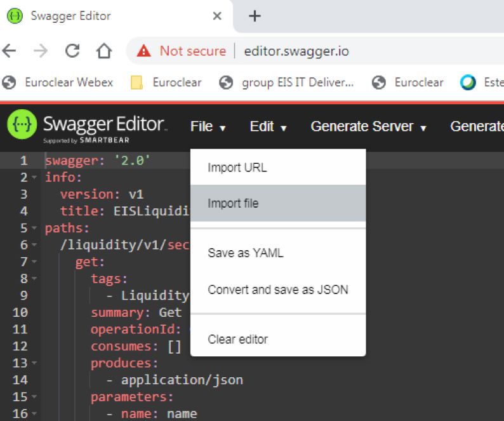504x421 pixels.
Task: Open the Edit menu
Action: click(x=268, y=126)
